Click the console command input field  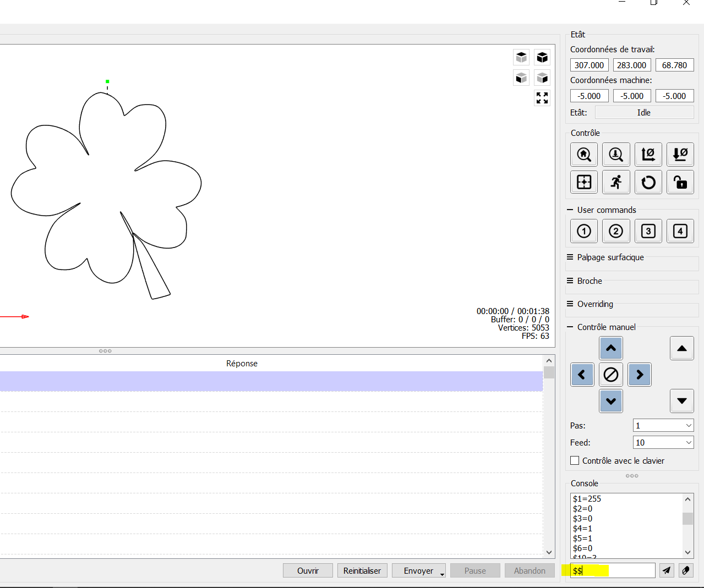pos(613,570)
